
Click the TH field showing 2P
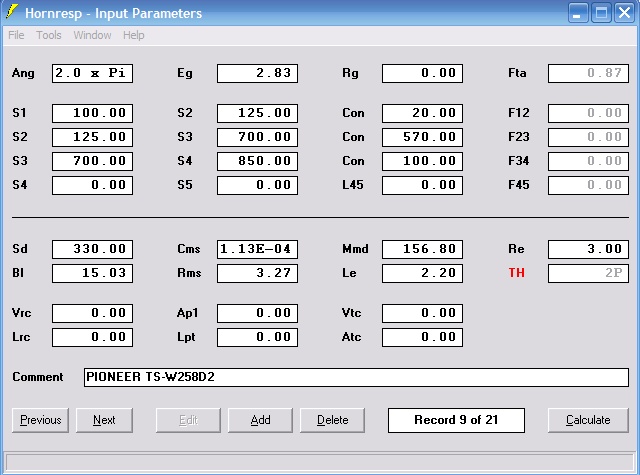(x=588, y=273)
